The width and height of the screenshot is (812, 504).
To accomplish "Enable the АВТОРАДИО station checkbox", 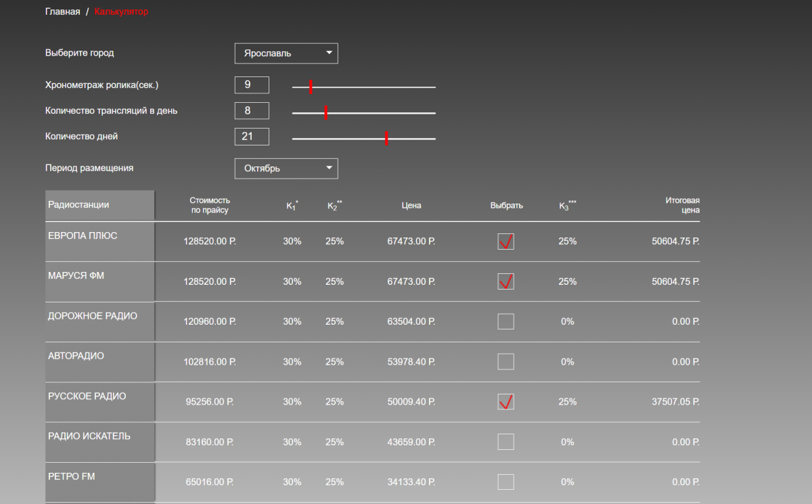I will [505, 362].
